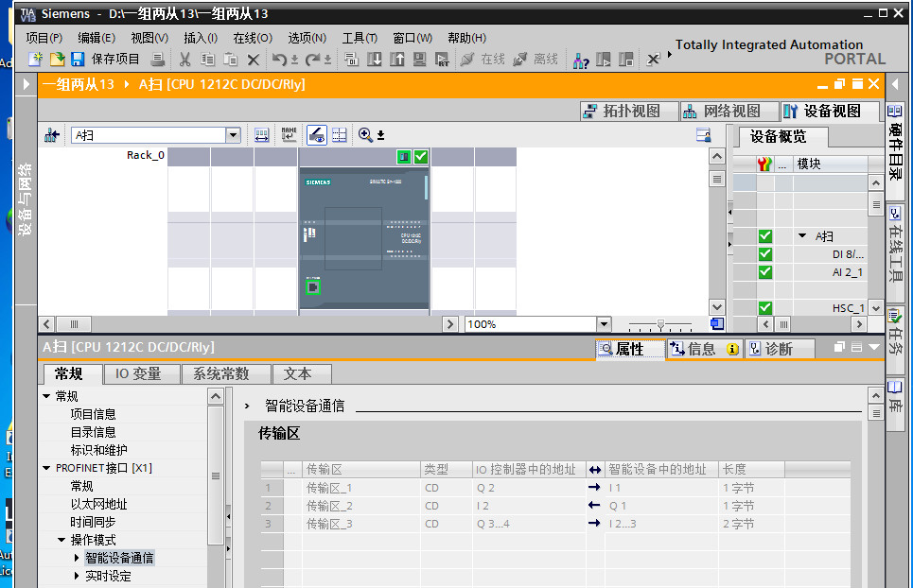
Task: Click the compile icon in main toolbar
Action: (x=351, y=59)
